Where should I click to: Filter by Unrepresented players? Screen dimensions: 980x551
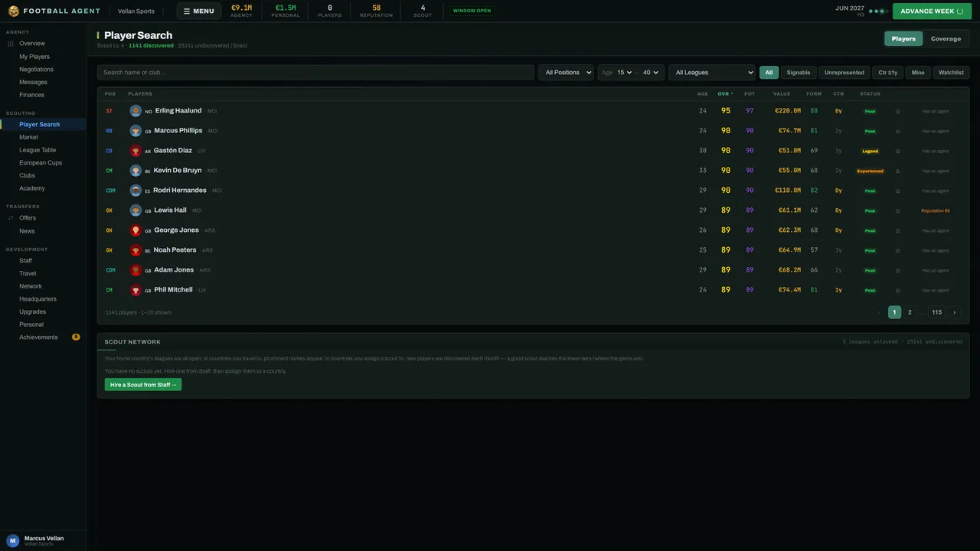click(844, 73)
